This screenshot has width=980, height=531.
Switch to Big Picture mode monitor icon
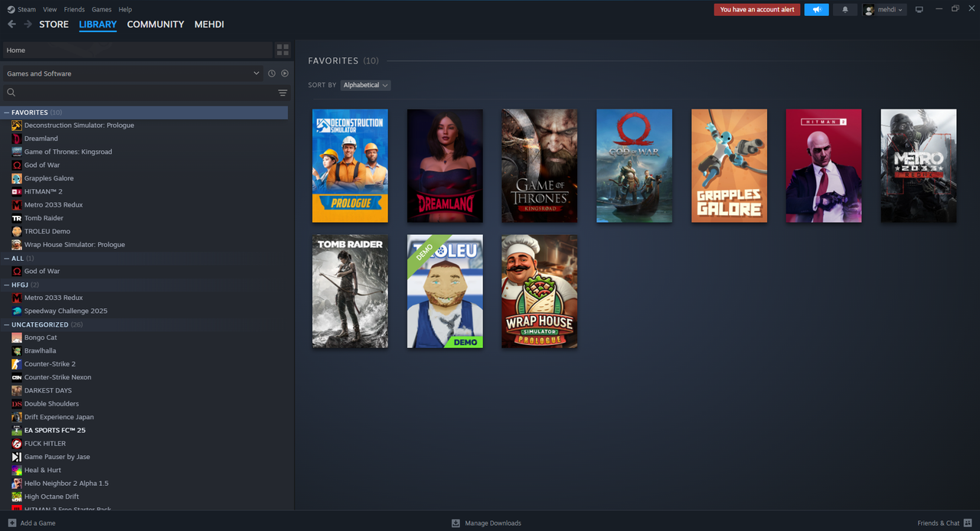coord(920,10)
